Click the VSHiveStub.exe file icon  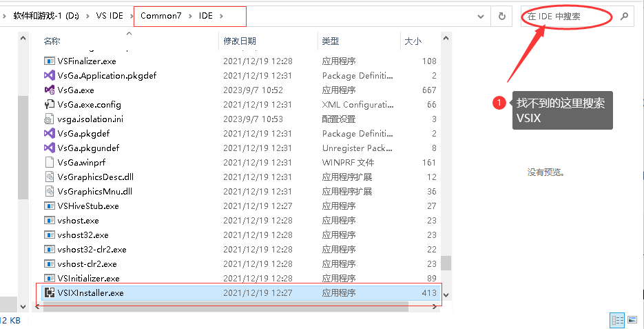click(50, 206)
